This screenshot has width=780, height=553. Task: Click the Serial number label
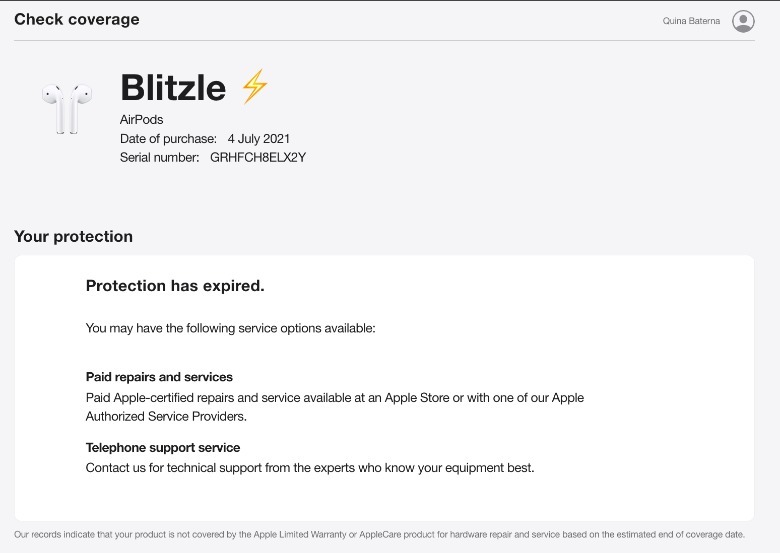point(160,157)
